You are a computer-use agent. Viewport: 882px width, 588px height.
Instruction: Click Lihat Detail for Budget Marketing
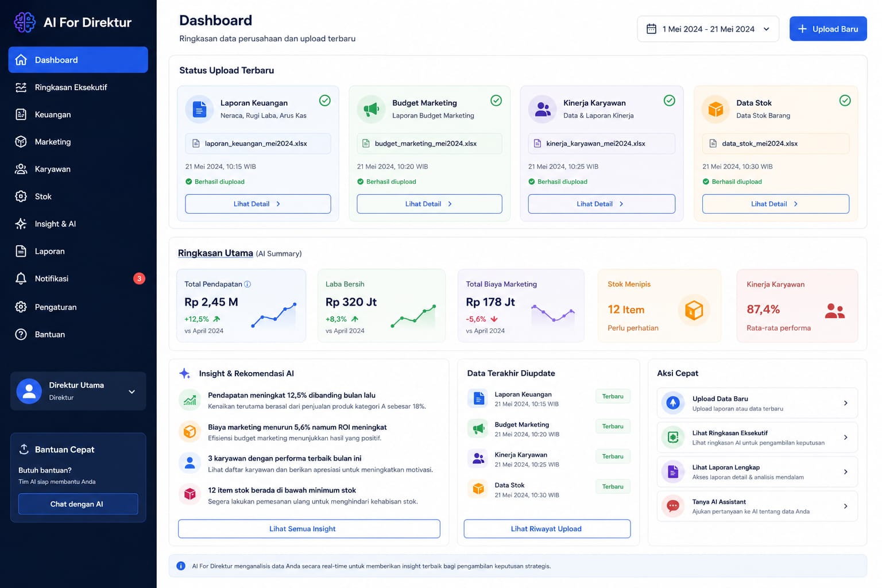(x=430, y=204)
